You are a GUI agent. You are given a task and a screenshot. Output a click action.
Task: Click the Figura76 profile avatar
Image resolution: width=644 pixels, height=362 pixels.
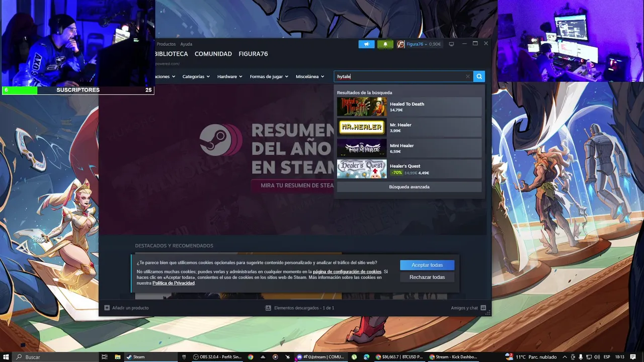pyautogui.click(x=400, y=44)
